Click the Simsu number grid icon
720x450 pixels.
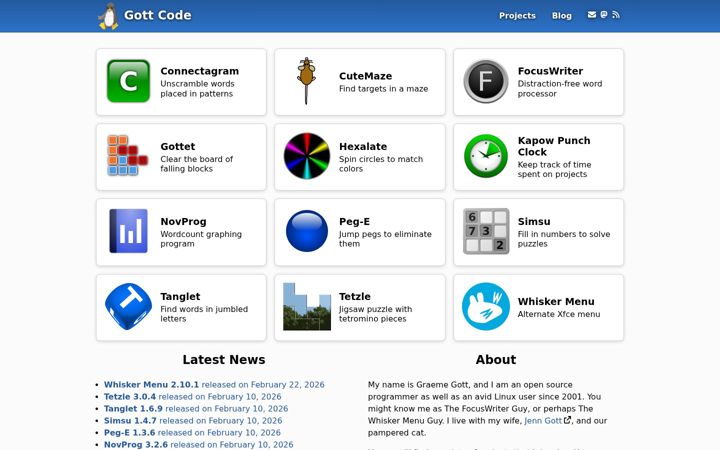point(486,231)
